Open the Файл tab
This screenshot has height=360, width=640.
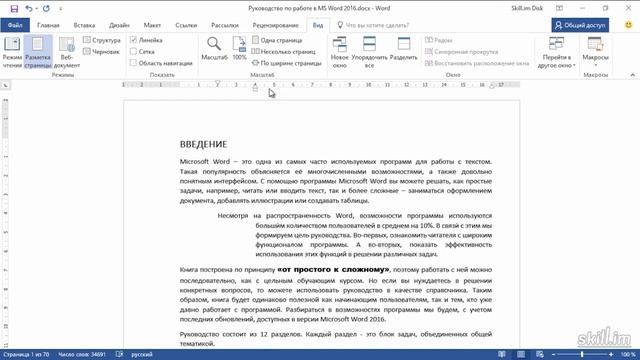coord(15,25)
